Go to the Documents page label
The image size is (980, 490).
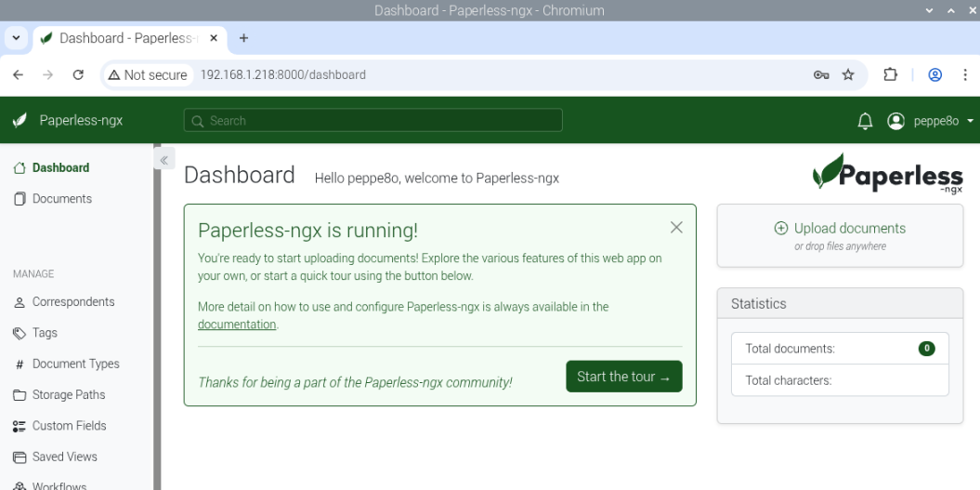coord(62,199)
